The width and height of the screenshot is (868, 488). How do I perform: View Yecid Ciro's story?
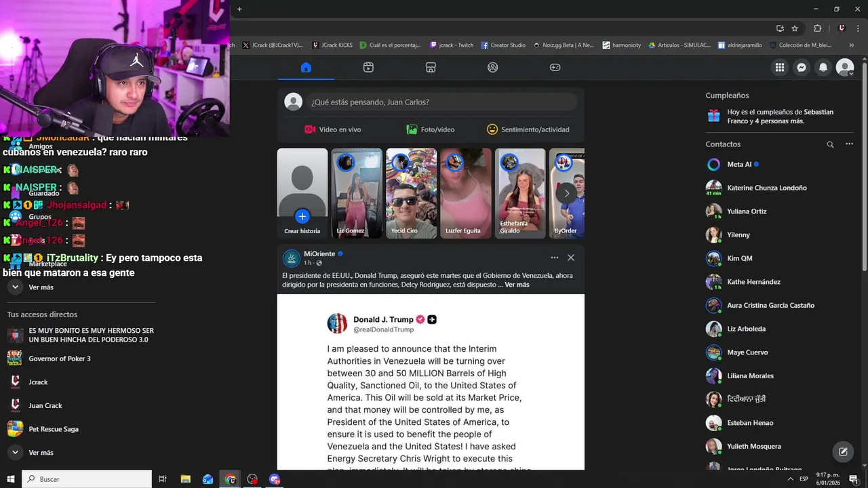[x=411, y=193]
